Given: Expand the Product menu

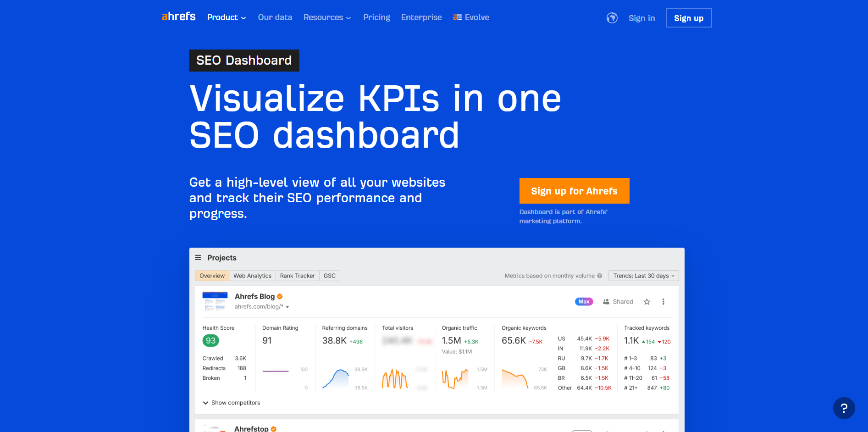Looking at the screenshot, I should [227, 17].
